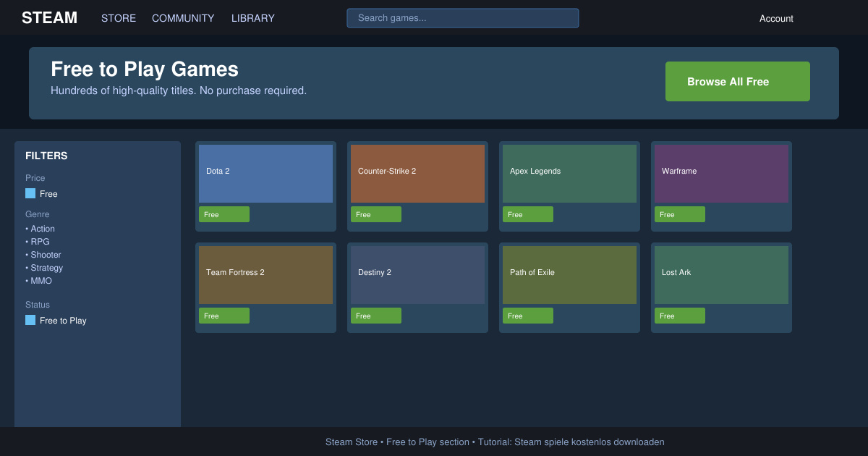Open the Apex Legends game thumbnail
This screenshot has width=868, height=456.
(x=569, y=174)
